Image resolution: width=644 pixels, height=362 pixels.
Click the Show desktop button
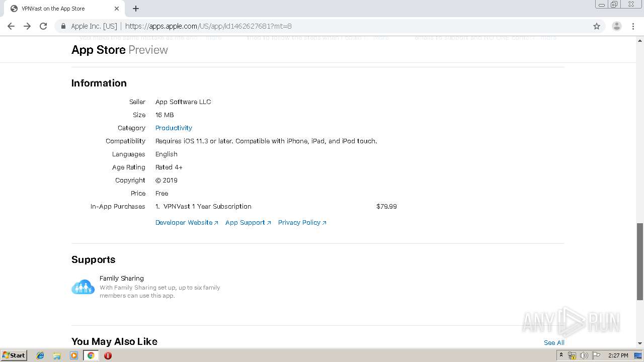638,355
